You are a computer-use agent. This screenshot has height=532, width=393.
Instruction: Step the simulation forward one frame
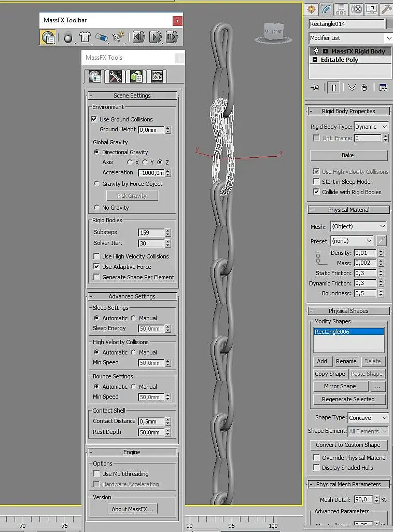[x=172, y=37]
